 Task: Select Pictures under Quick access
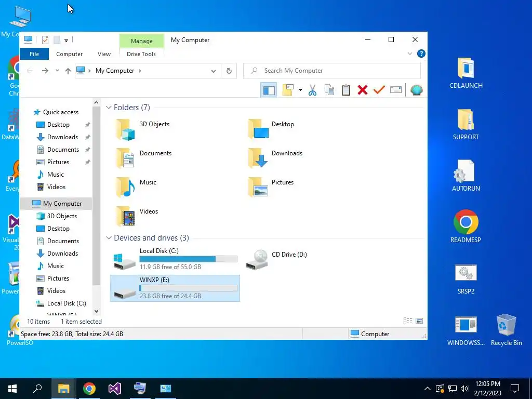click(x=58, y=162)
